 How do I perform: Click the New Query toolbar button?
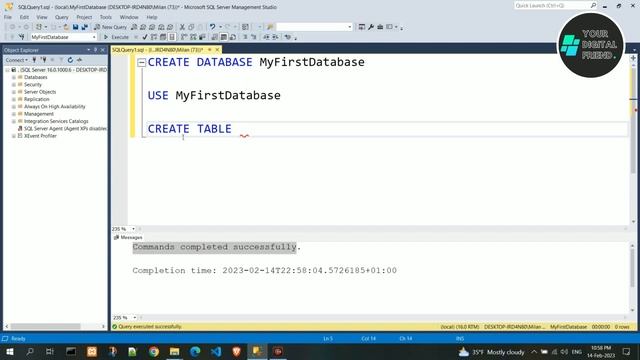tap(111, 27)
